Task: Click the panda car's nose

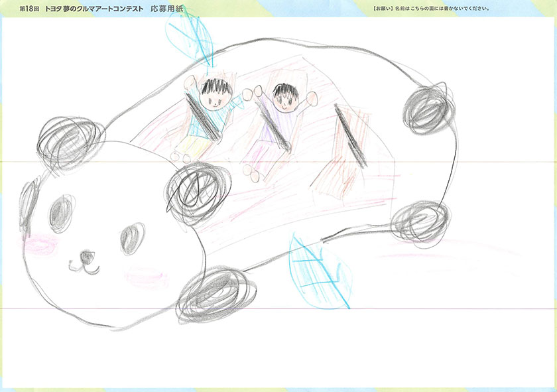Action: [87, 257]
